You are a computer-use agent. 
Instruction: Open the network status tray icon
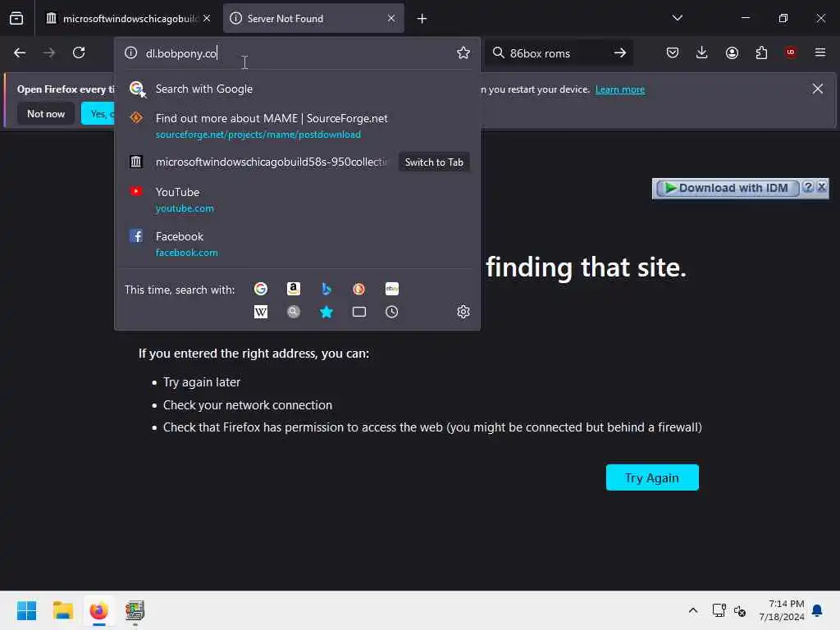pos(719,610)
